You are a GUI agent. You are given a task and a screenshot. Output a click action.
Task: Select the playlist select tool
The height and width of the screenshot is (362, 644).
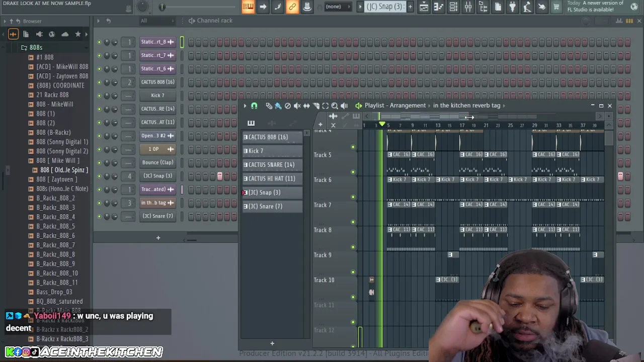click(325, 106)
